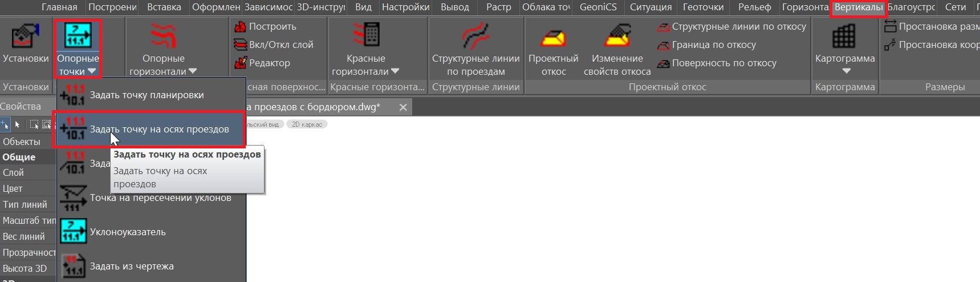Expand the Опорные горизонтали dropdown
The width and height of the screenshot is (980, 282).
[193, 71]
